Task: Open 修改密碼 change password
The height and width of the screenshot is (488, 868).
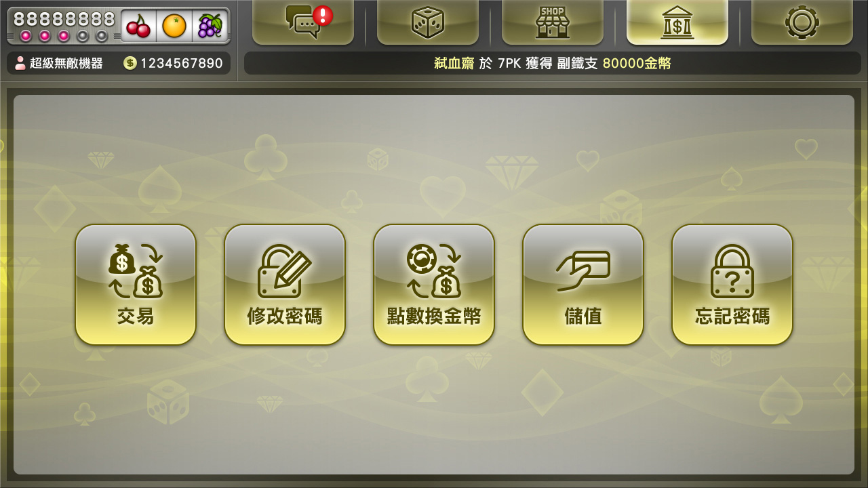Action: pos(285,285)
